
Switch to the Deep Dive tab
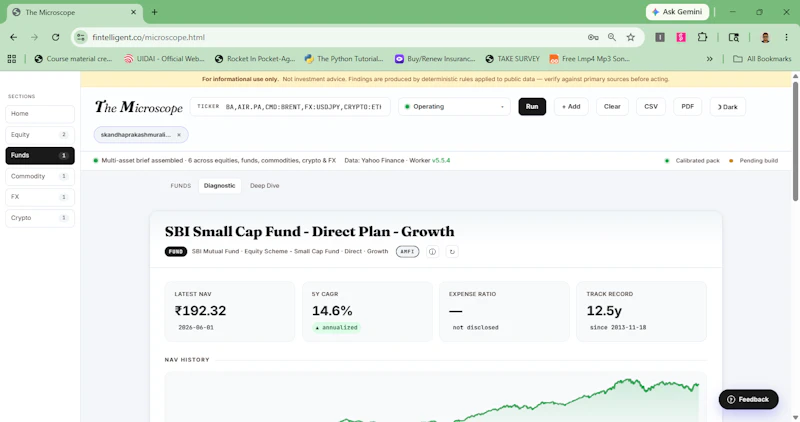264,186
